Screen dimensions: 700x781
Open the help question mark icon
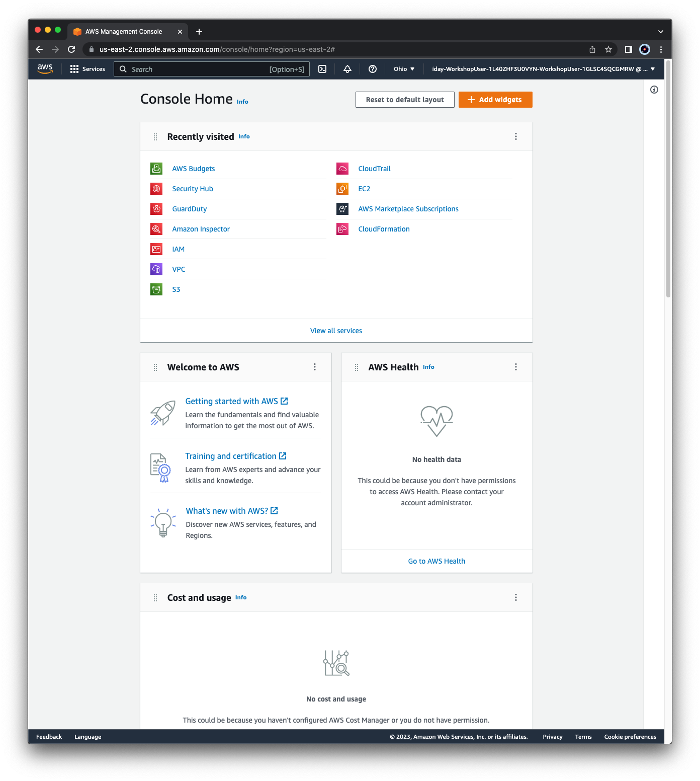pos(373,69)
